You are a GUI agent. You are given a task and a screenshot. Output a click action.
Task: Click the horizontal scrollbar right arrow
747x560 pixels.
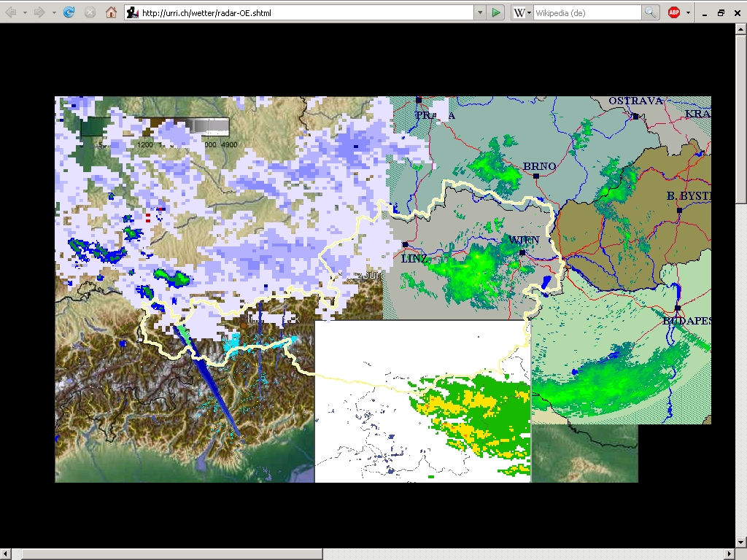click(728, 554)
